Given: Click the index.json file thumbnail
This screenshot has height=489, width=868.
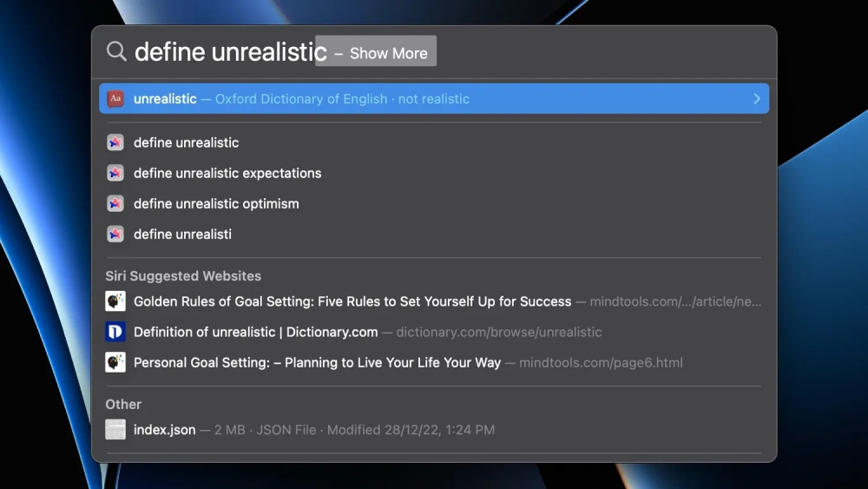Looking at the screenshot, I should click(115, 429).
